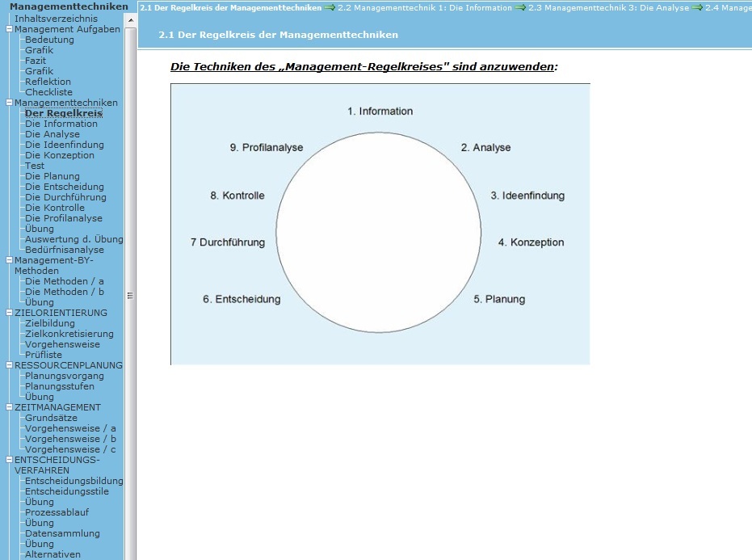The image size is (752, 560).
Task: Open the Entscheidungsstile page
Action: (x=67, y=491)
